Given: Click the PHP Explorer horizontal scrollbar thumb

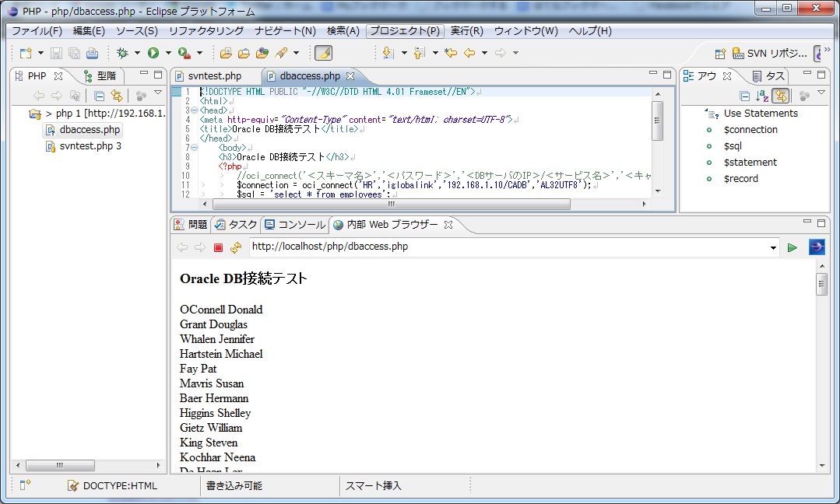Looking at the screenshot, I should click(60, 465).
